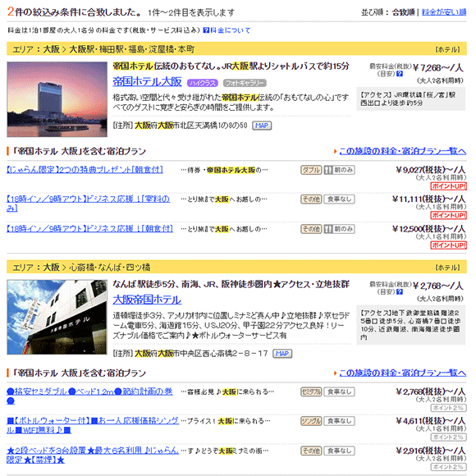The image size is (476, 476).
Task: Sort results by 料金が安い順
Action: tap(444, 12)
